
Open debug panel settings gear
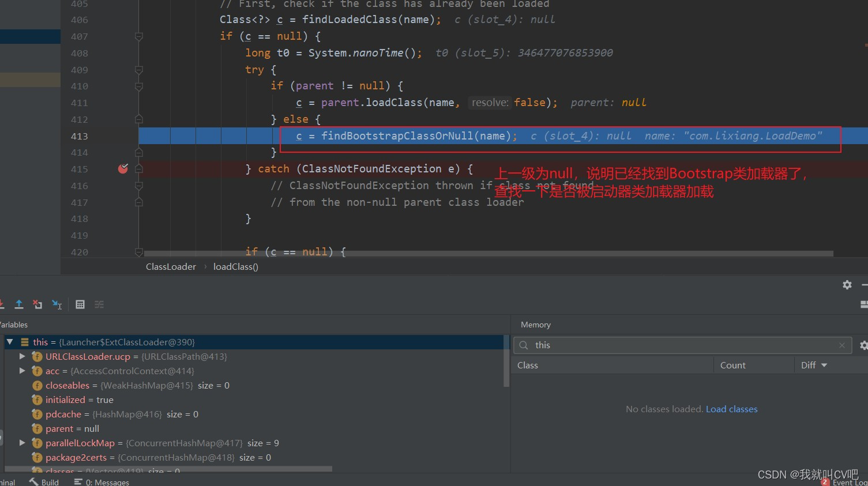(x=847, y=285)
